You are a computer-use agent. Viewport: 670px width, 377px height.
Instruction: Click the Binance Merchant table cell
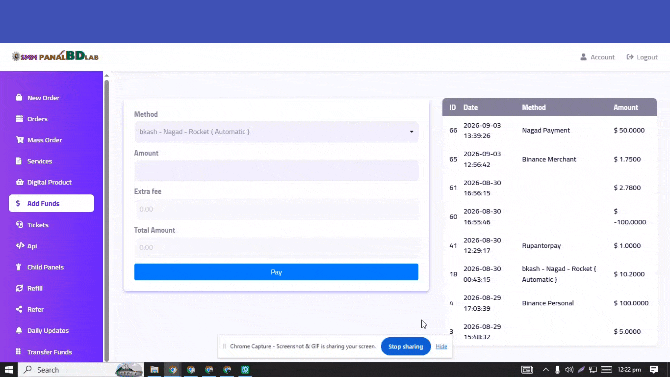[x=549, y=159]
